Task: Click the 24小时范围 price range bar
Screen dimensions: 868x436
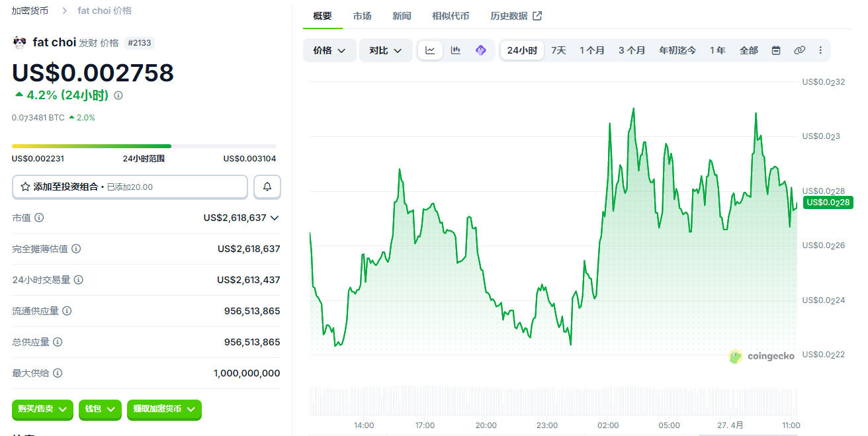Action: (x=144, y=146)
